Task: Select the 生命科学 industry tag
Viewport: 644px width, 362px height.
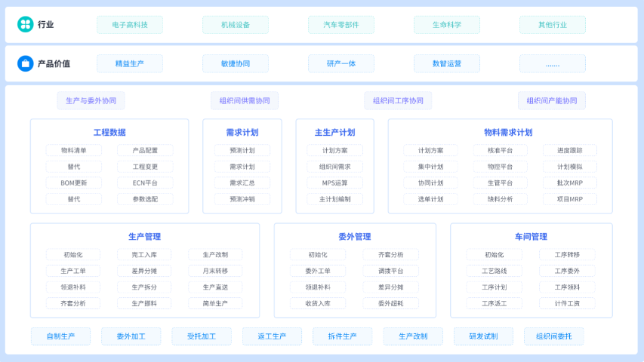Action: [x=447, y=25]
